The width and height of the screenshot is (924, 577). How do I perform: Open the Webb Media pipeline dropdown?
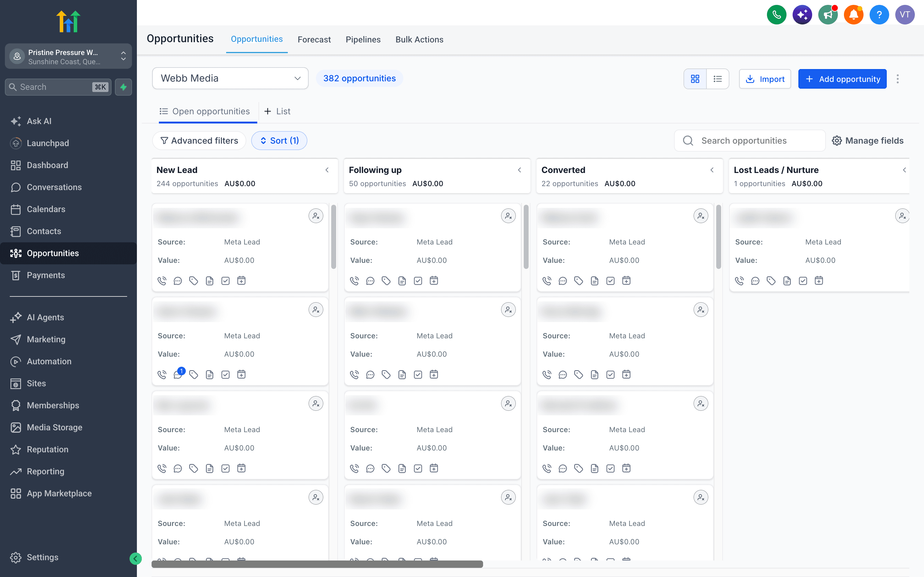point(230,78)
